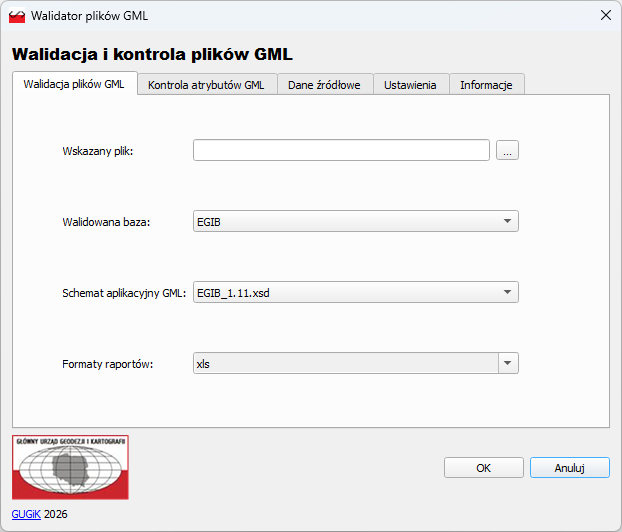622x532 pixels.
Task: Click the Formaty raportów label
Action: [107, 364]
